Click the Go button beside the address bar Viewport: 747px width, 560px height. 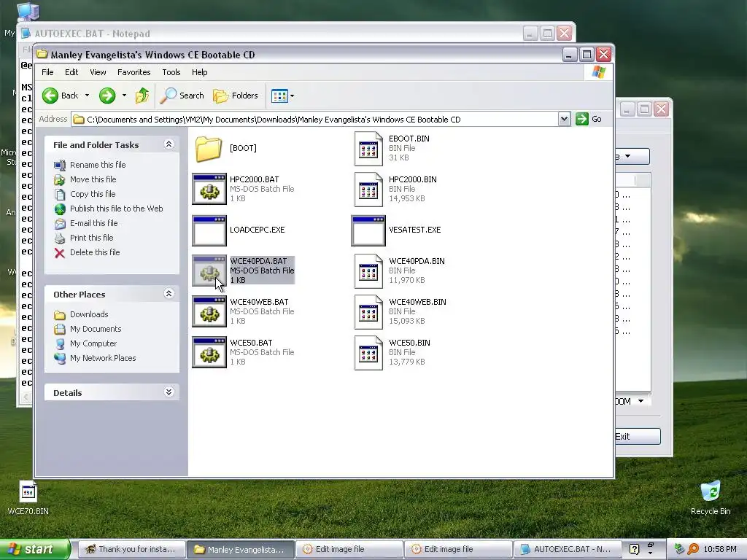589,119
